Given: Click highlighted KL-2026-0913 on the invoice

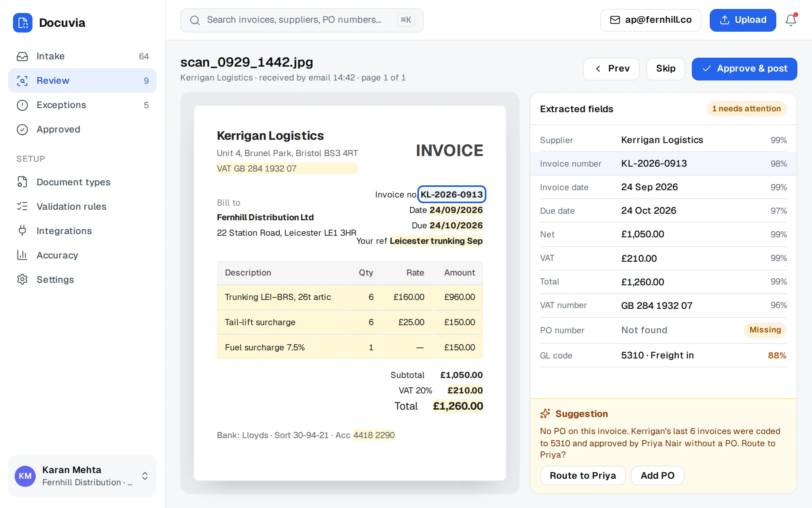Looking at the screenshot, I should pos(451,194).
